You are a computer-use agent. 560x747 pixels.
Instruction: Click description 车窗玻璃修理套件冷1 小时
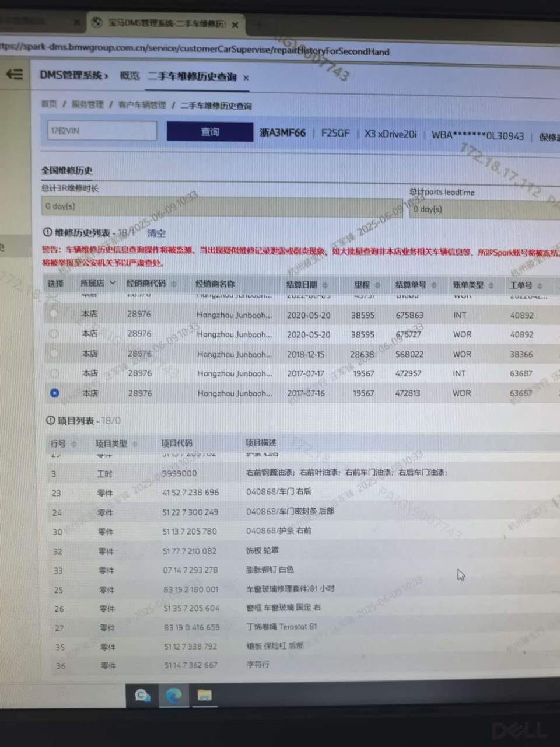(290, 589)
